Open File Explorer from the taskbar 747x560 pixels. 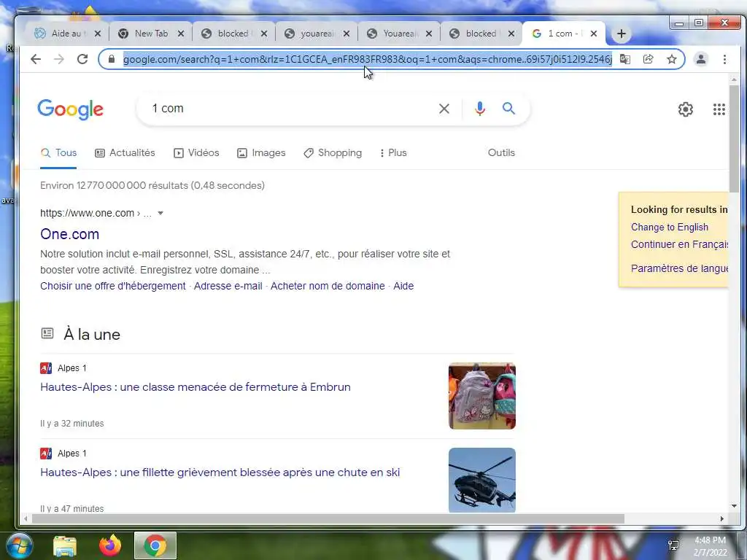click(65, 545)
